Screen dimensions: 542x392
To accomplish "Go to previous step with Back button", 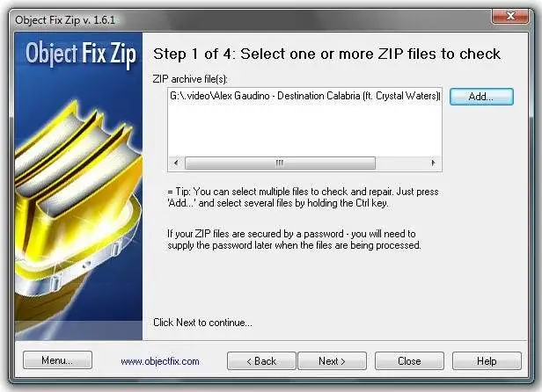I will click(x=261, y=361).
